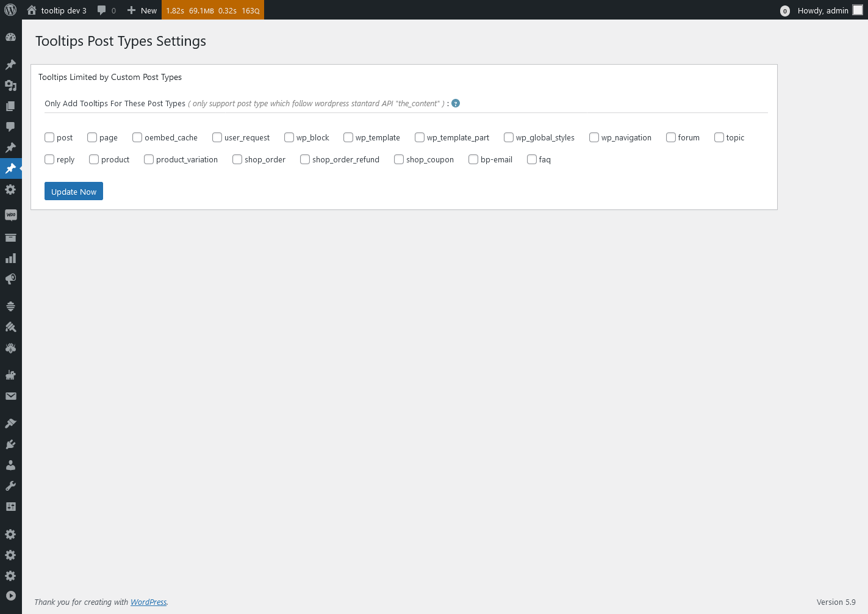Viewport: 868px width, 614px height.
Task: Open the Plugins plug sidebar icon
Action: 10,444
